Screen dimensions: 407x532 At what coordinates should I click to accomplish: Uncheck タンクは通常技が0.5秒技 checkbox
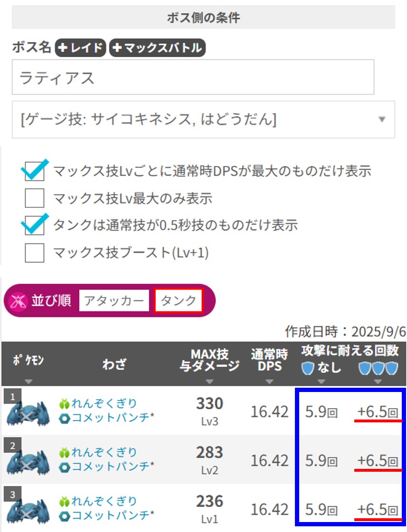point(35,225)
